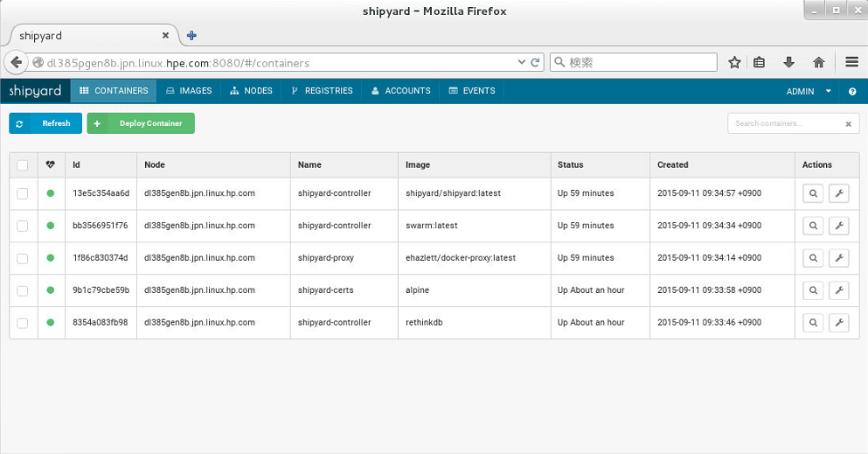Inspect the shipyard-proxy container via magnifier
Viewport: 868px width, 454px height.
pyautogui.click(x=813, y=258)
